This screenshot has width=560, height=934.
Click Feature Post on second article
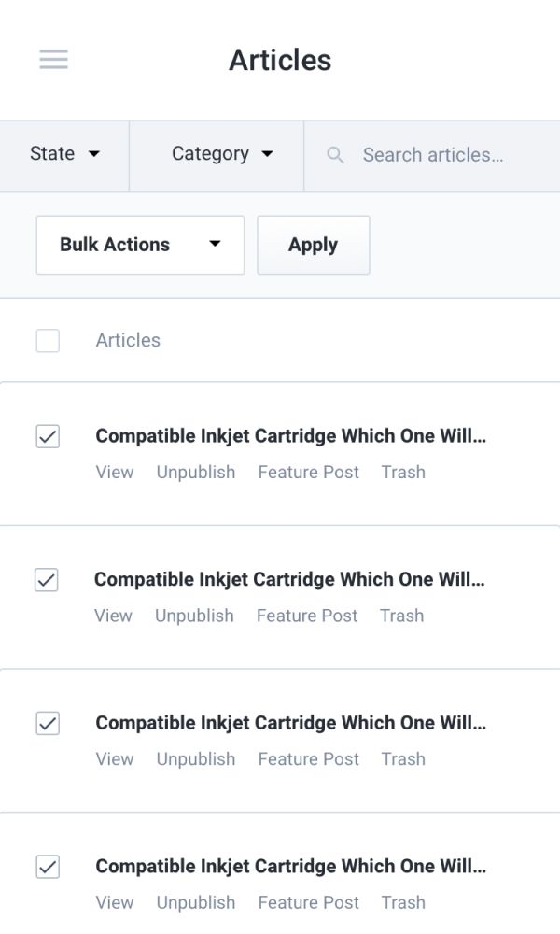307,616
